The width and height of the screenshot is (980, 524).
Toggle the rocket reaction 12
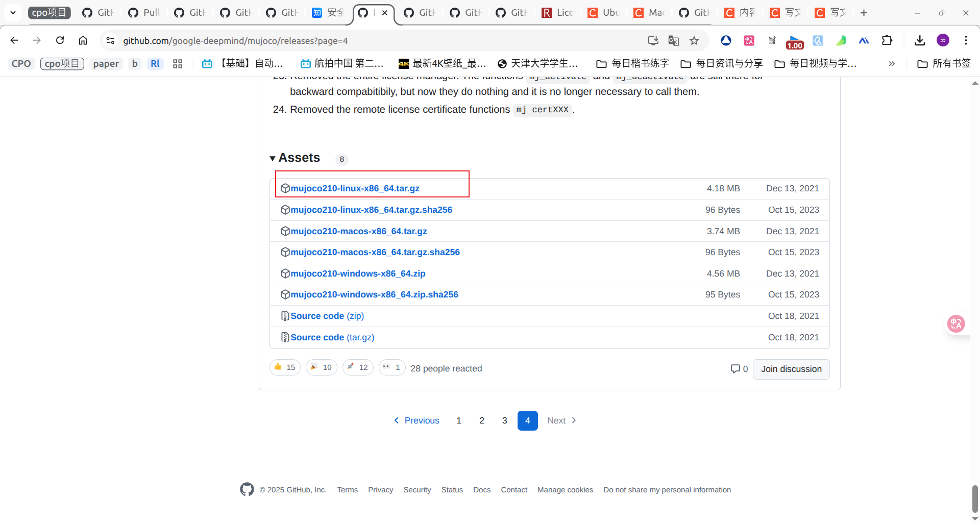click(358, 367)
